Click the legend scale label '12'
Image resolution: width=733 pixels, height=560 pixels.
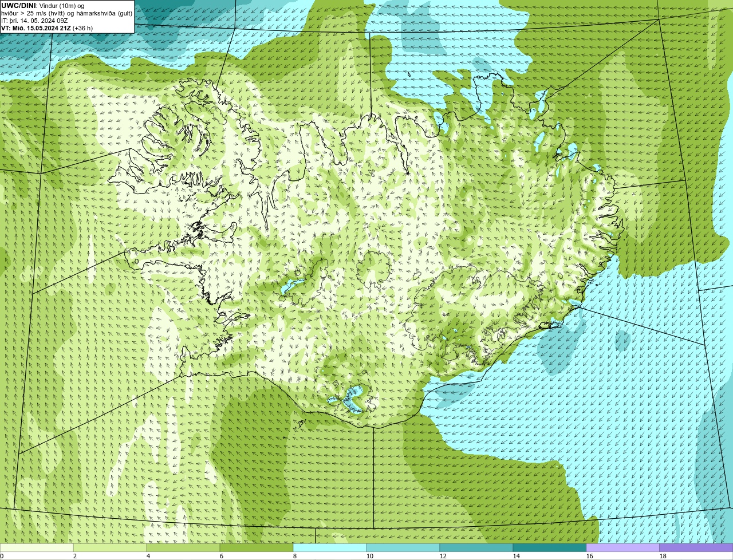(443, 556)
